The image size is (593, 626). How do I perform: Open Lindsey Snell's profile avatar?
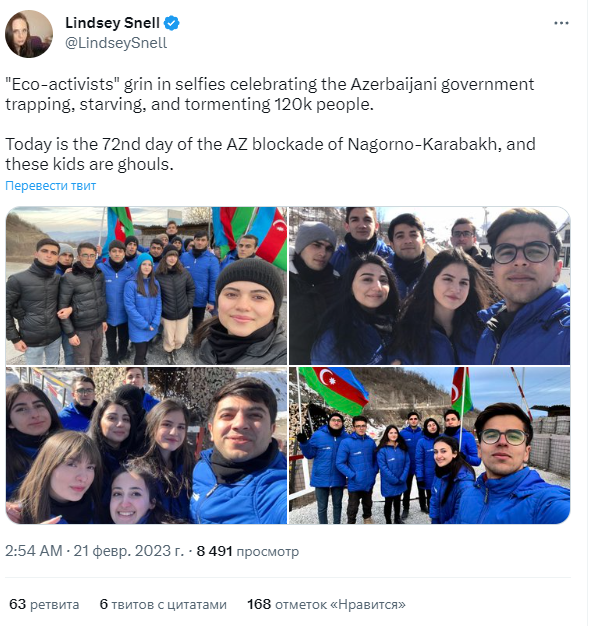29,34
